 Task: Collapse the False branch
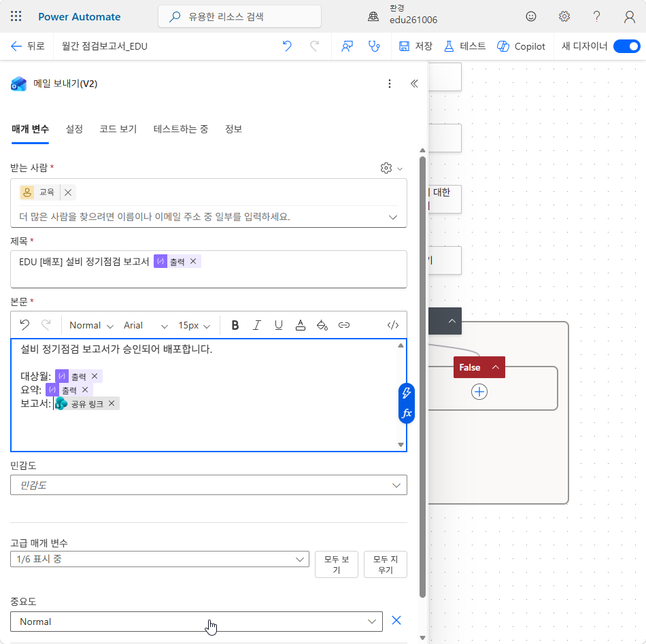[x=496, y=367]
